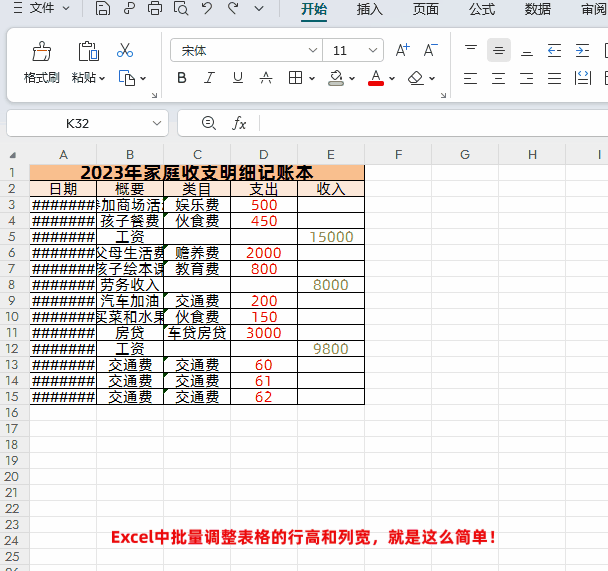Open font size dropdown 11
This screenshot has height=571, width=608.
[x=373, y=50]
